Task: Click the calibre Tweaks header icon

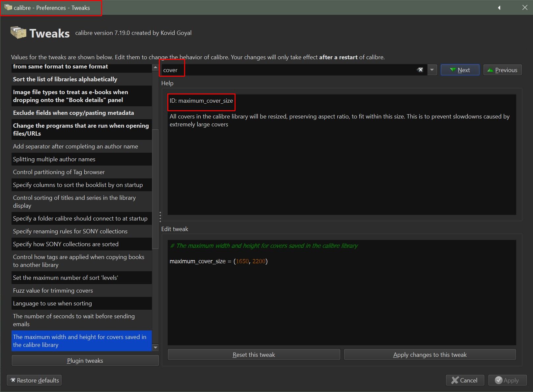Action: coord(18,33)
